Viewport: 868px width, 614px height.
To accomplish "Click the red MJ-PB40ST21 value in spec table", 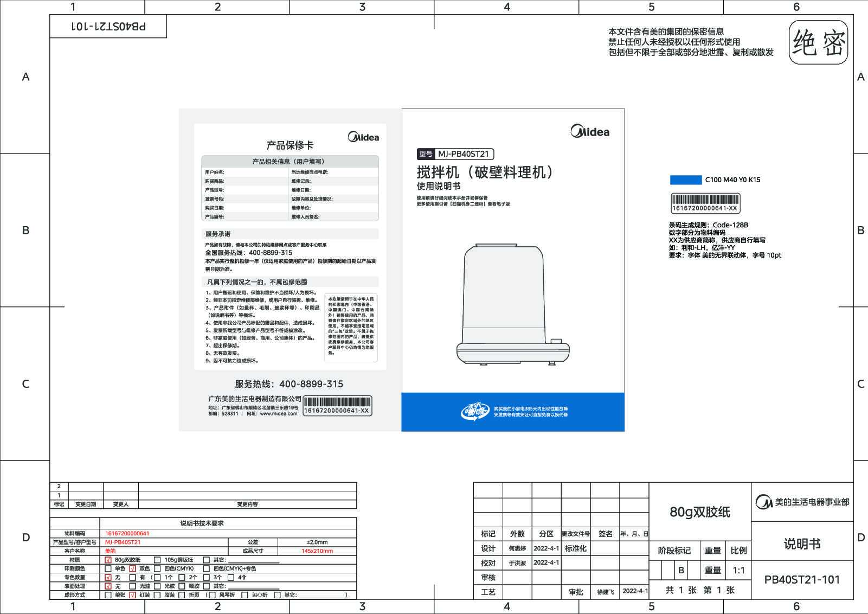I will coord(123,542).
